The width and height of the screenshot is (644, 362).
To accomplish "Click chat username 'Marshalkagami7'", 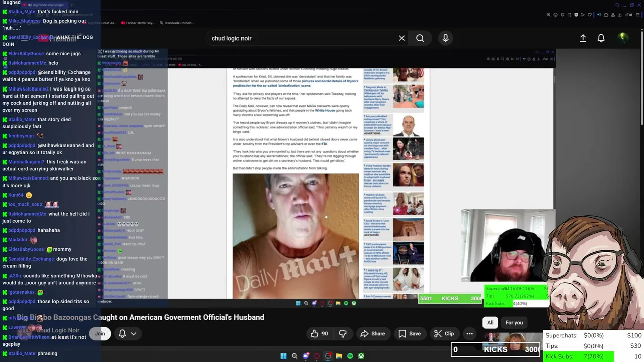I will tap(26, 162).
